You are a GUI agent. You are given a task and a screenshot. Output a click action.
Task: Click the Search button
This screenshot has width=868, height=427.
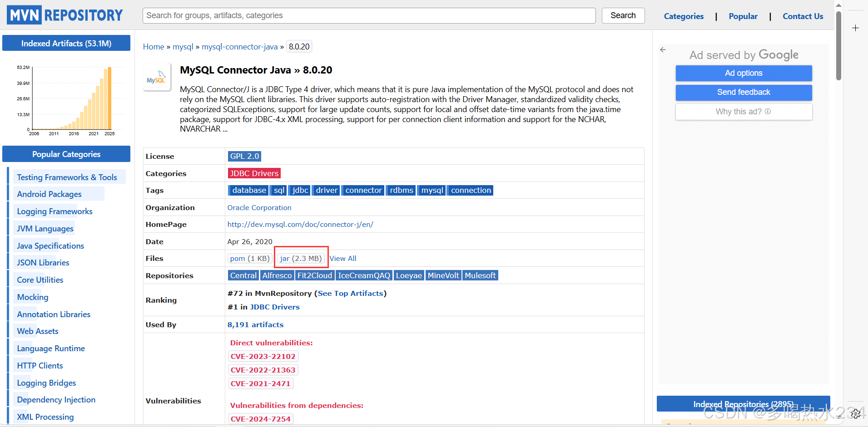[x=623, y=15]
